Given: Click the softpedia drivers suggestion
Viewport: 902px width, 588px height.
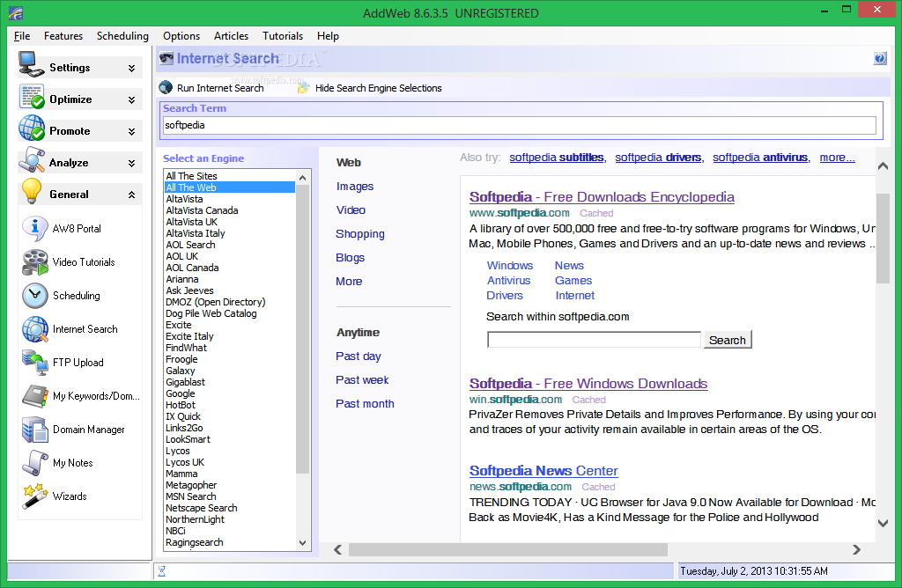Looking at the screenshot, I should (x=658, y=158).
